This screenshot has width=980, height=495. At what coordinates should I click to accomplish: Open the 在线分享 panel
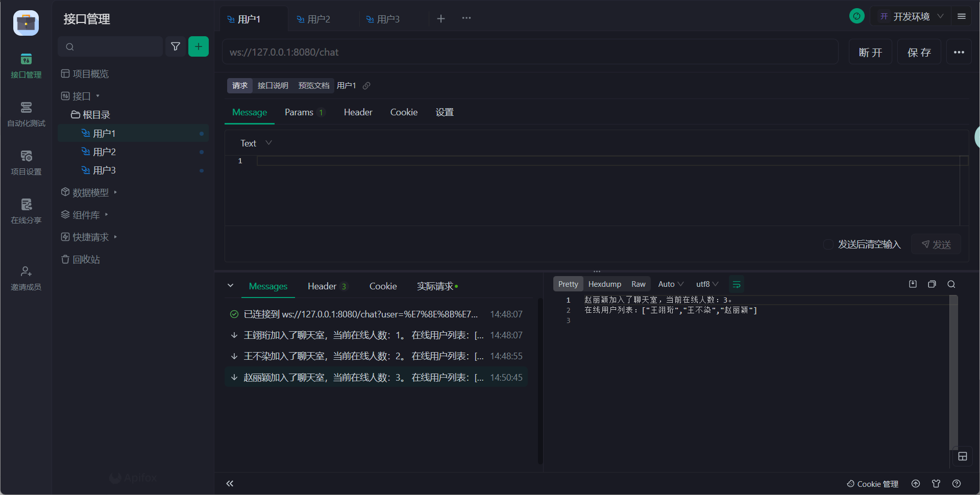(26, 211)
